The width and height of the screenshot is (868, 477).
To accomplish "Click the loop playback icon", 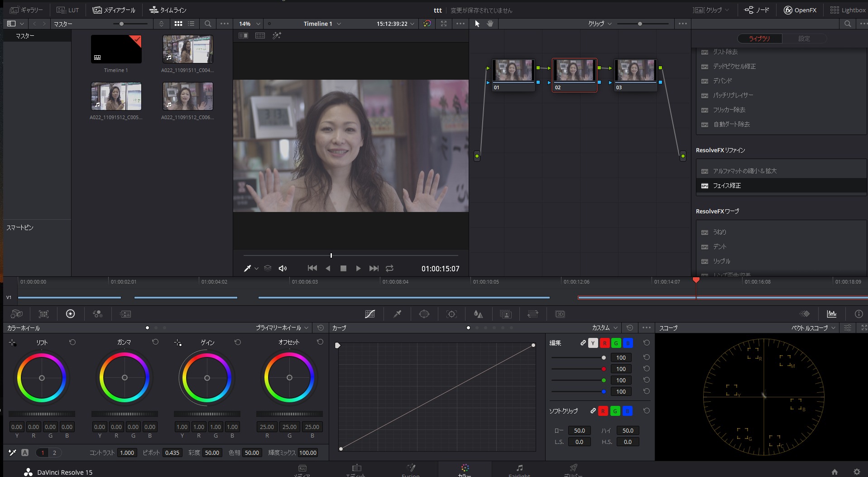I will pyautogui.click(x=389, y=268).
